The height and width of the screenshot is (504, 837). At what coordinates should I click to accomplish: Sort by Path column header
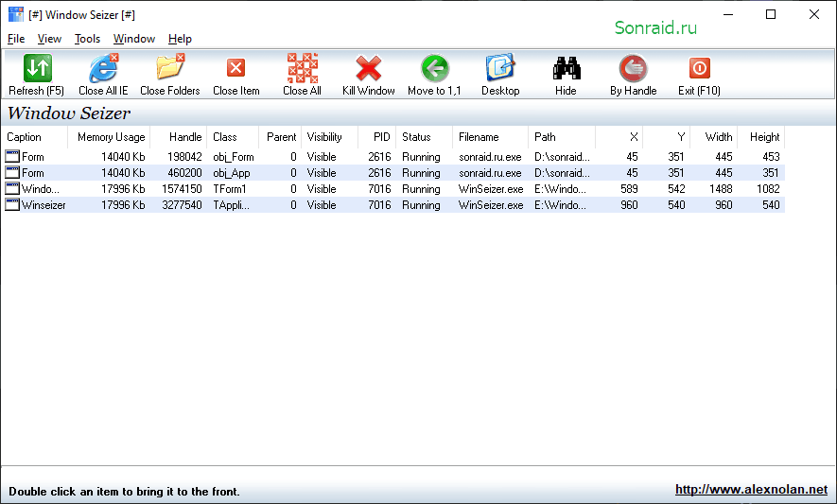pyautogui.click(x=562, y=137)
